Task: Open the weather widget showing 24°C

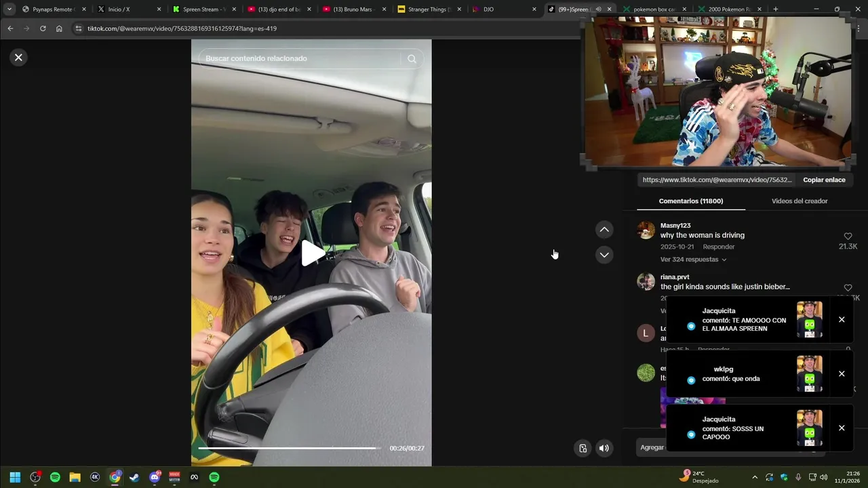Action: tap(700, 477)
